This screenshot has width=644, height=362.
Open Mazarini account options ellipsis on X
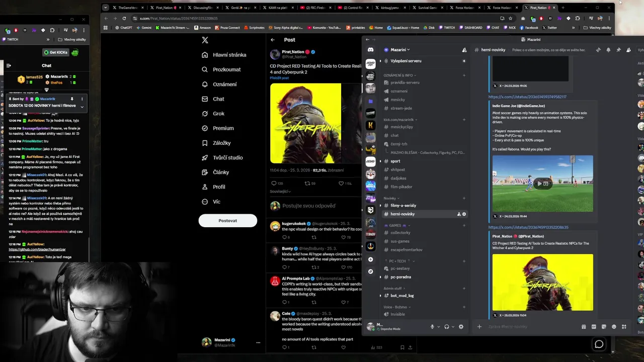coord(258,342)
